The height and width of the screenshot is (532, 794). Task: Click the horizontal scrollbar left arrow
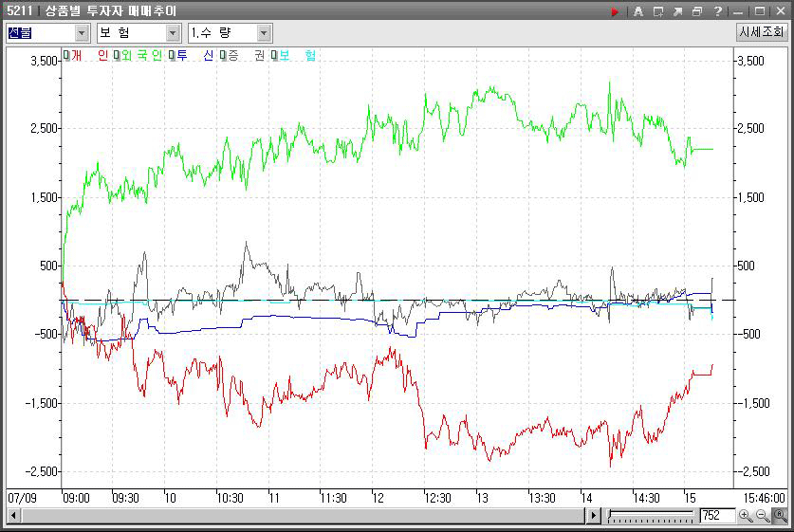point(13,516)
